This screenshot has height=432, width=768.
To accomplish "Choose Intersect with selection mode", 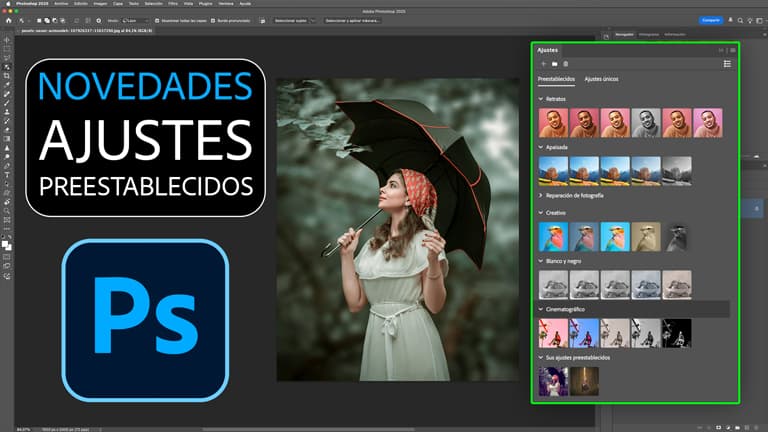I will (x=62, y=21).
